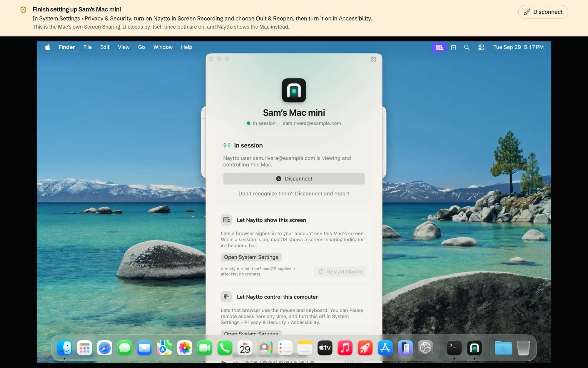
Task: Click Open System Settings under Let Naytto show this screen
Action: [x=251, y=257]
